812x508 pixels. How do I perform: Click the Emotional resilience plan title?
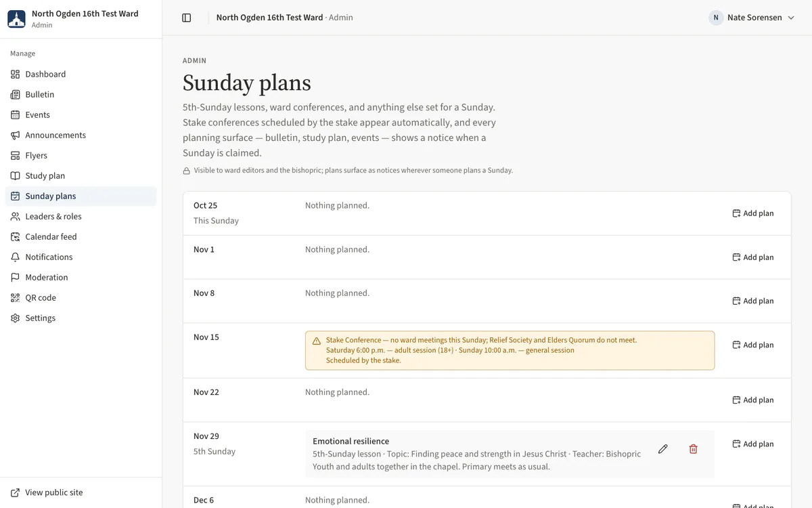point(351,442)
